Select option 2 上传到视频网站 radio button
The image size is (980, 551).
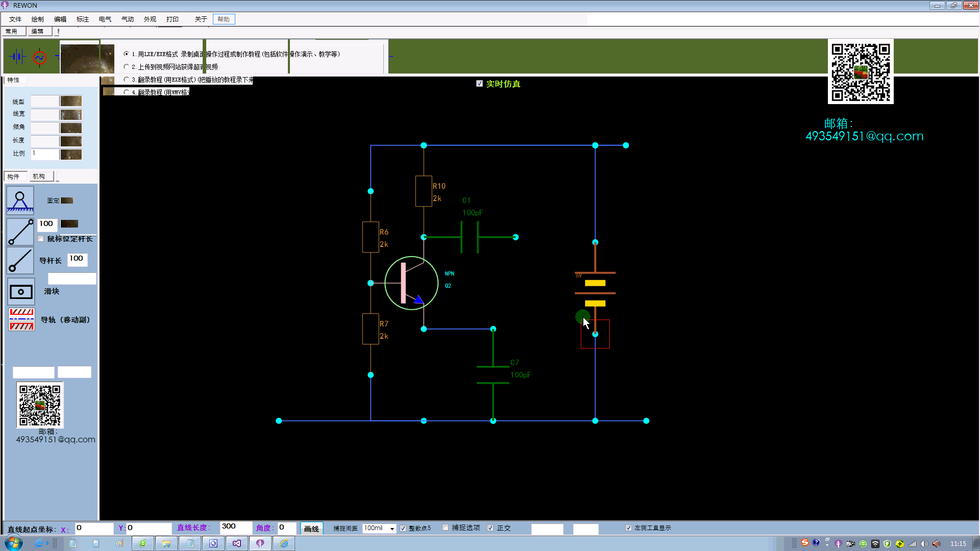(126, 66)
